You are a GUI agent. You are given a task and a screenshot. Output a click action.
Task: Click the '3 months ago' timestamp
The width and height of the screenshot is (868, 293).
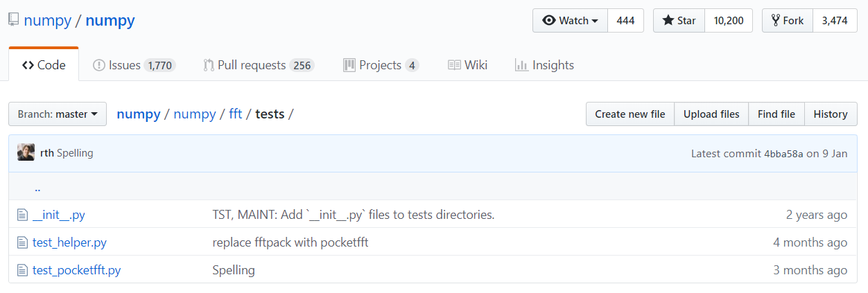coord(810,270)
